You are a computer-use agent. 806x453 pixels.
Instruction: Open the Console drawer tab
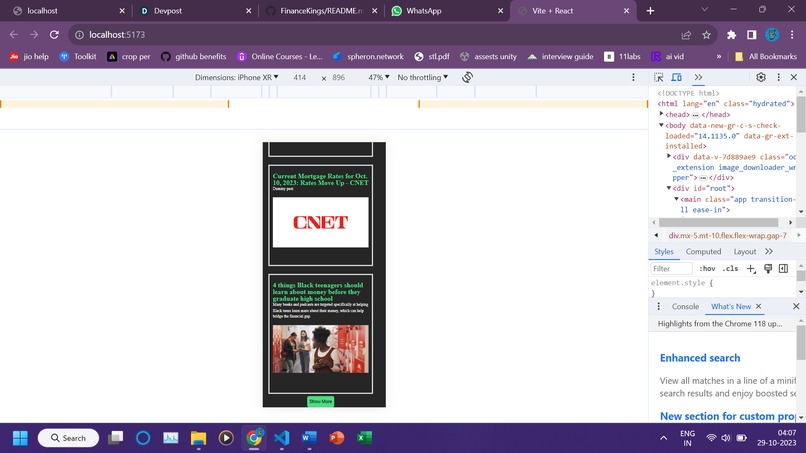point(685,306)
